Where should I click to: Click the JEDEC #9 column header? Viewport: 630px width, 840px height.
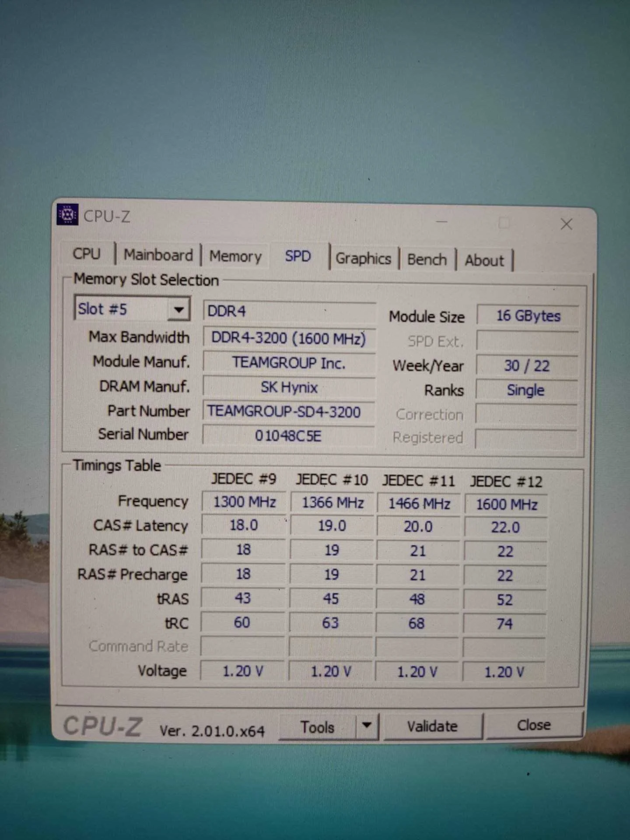click(x=244, y=479)
